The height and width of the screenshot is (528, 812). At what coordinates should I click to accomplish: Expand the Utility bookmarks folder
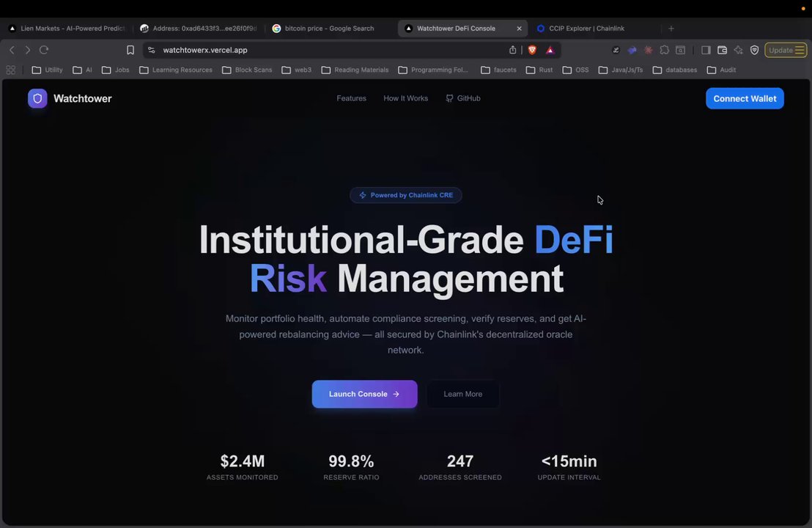pos(47,70)
